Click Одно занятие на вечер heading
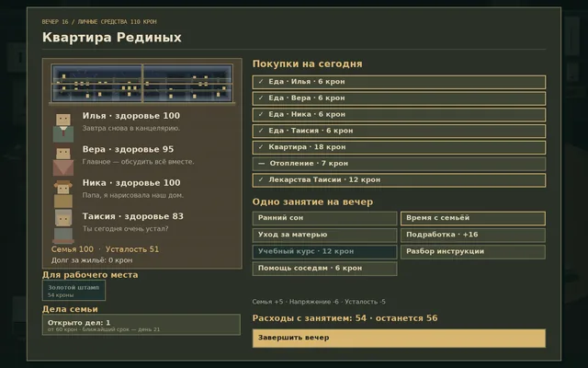The width and height of the screenshot is (588, 368). pyautogui.click(x=312, y=202)
